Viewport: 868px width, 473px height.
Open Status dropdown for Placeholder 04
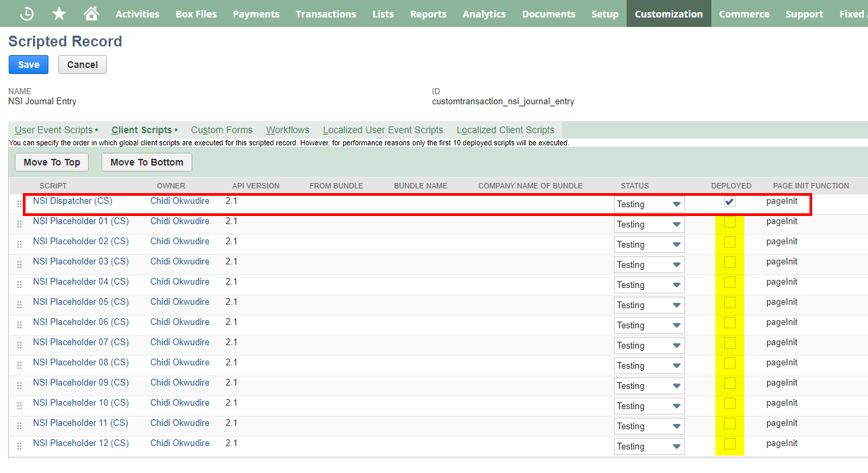click(649, 285)
